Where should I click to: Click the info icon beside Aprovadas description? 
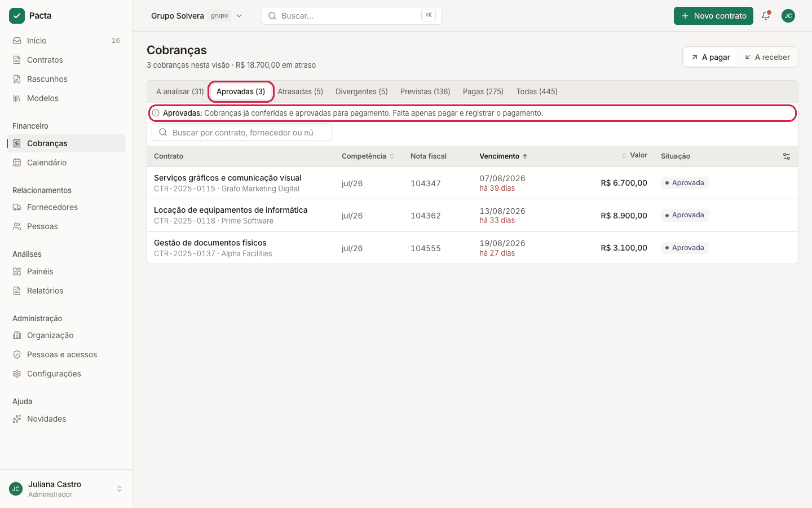[x=156, y=113]
